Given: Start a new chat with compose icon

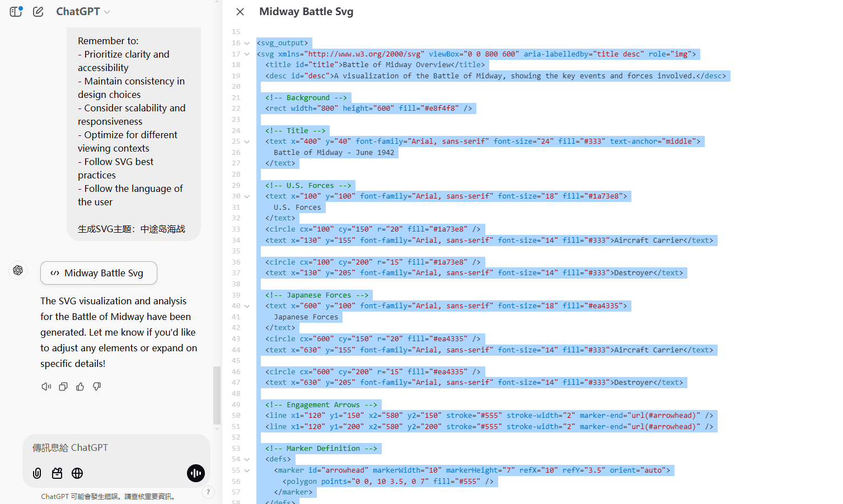Looking at the screenshot, I should [x=38, y=11].
